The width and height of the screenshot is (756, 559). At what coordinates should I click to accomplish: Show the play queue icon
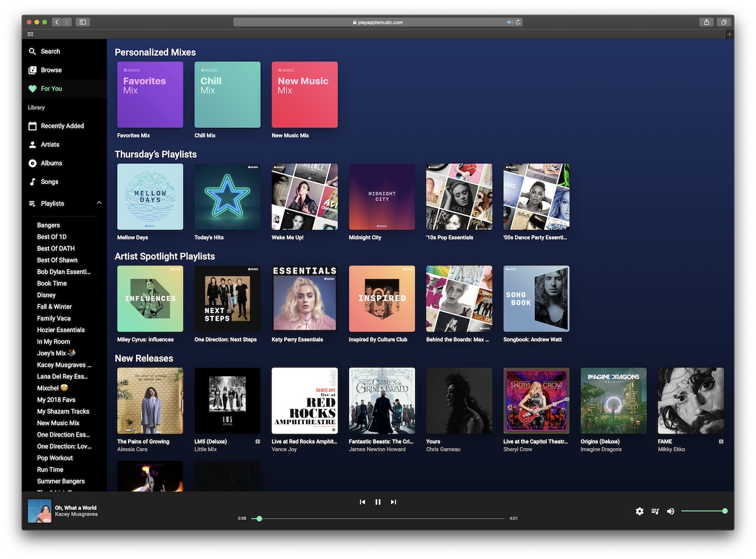point(655,511)
